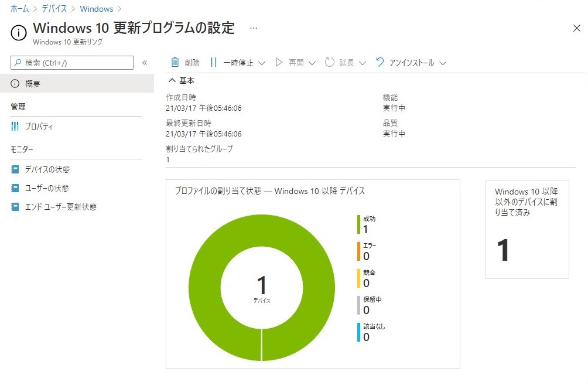Click the 一時停止 button label
Screen dimensions: 588x385
click(x=238, y=63)
